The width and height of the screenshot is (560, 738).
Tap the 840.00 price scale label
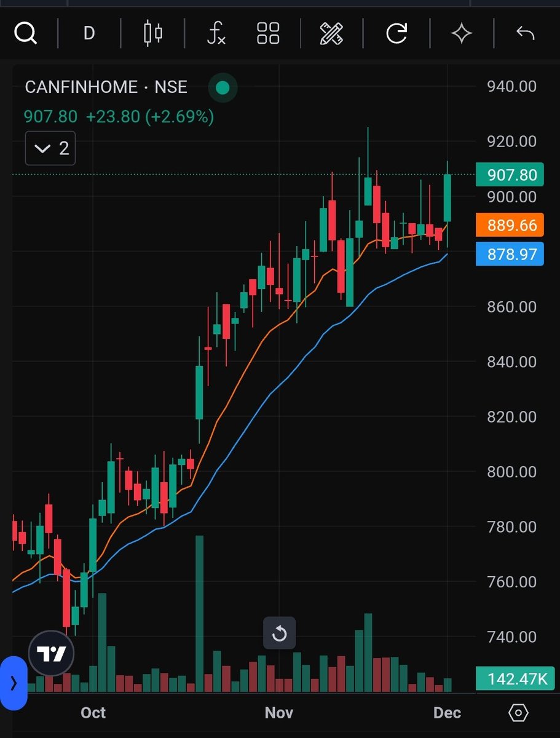click(x=511, y=362)
